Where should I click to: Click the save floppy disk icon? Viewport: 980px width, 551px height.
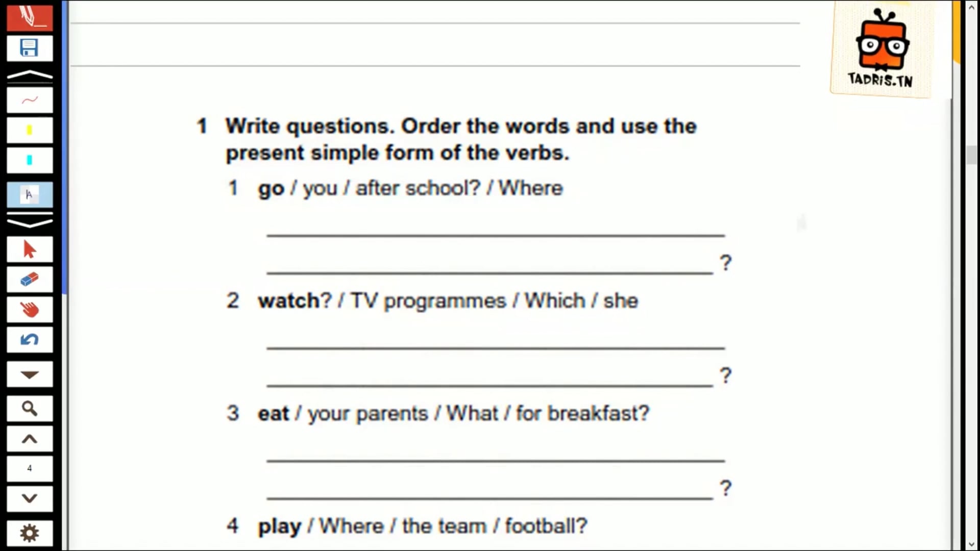pos(30,48)
